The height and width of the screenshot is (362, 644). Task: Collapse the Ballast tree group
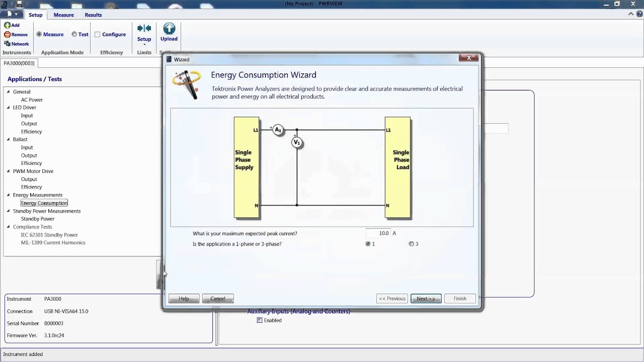click(8, 139)
